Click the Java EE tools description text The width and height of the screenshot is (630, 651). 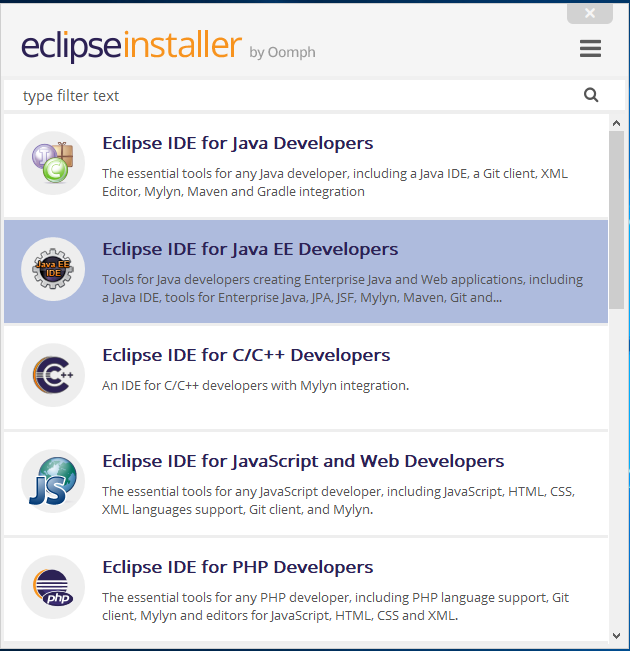pyautogui.click(x=343, y=288)
